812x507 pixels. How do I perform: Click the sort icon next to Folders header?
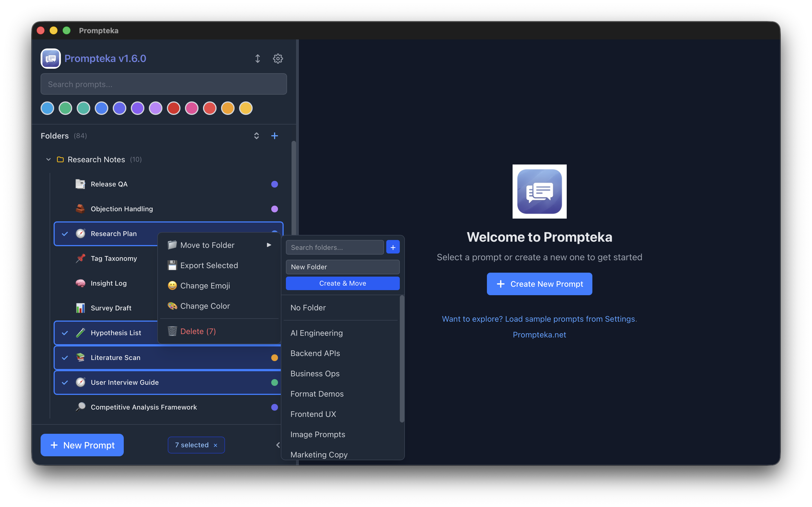coord(256,136)
